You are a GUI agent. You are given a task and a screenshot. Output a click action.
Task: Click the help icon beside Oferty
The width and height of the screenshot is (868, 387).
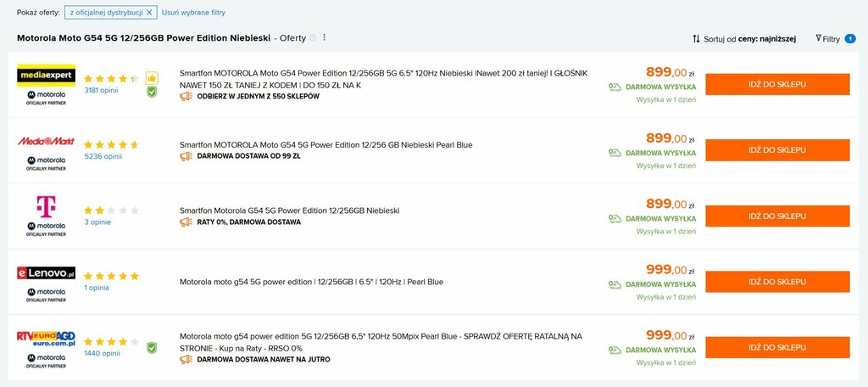tap(313, 37)
